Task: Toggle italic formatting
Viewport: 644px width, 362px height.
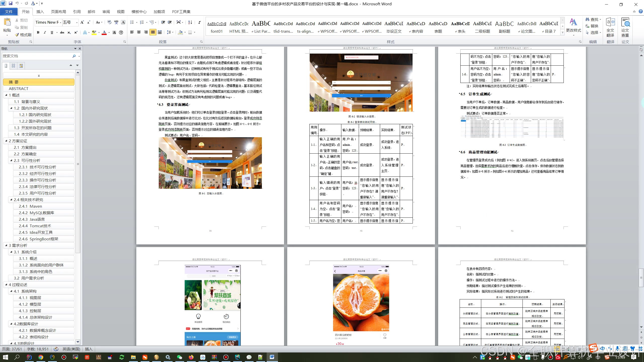Action: point(45,32)
